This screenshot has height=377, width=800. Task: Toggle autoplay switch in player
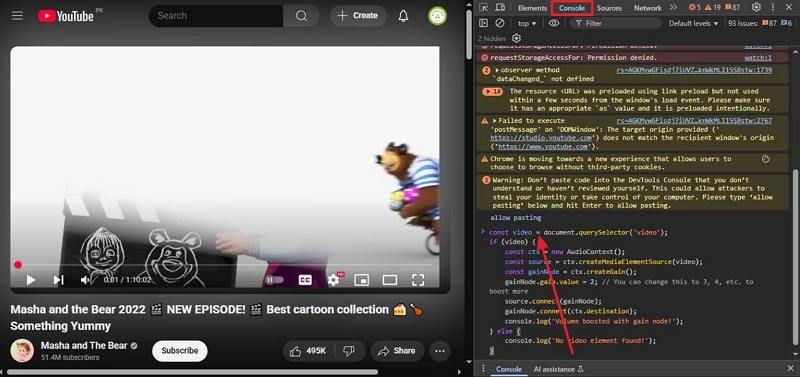click(x=274, y=280)
